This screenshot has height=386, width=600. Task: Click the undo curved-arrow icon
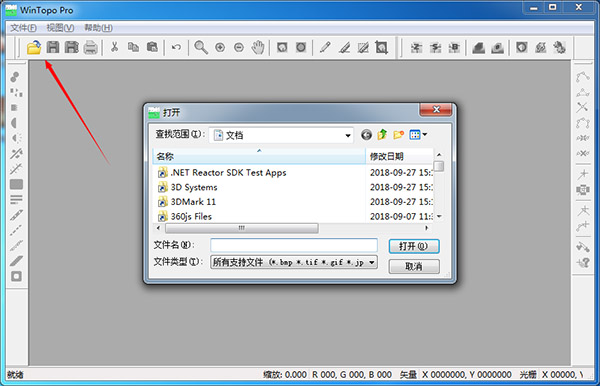click(176, 47)
